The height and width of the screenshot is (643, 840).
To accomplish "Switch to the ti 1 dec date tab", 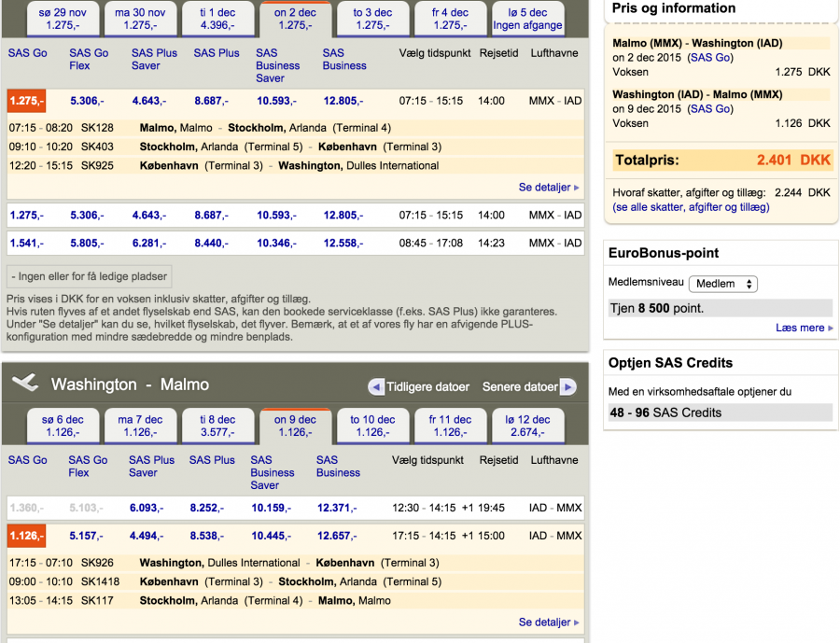I will 217,19.
